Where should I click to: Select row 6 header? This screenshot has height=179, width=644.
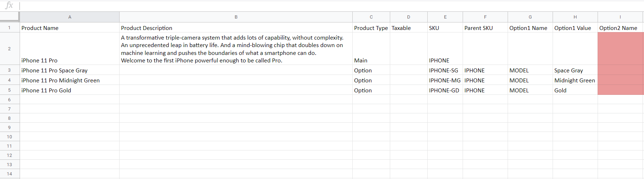(x=9, y=99)
